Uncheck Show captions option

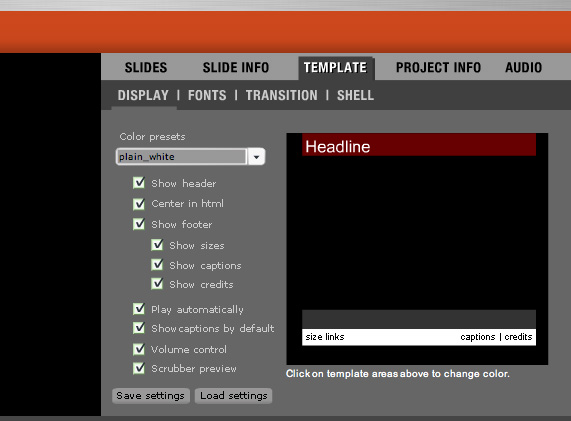click(157, 264)
